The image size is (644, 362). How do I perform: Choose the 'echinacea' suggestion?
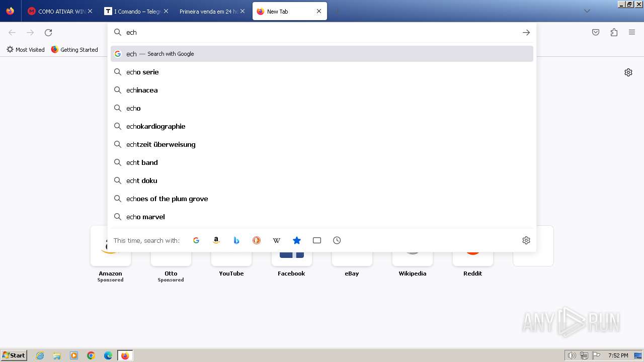point(322,90)
